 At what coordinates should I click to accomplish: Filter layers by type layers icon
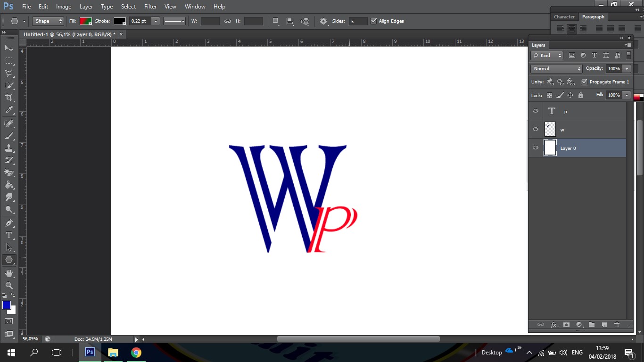(x=594, y=56)
